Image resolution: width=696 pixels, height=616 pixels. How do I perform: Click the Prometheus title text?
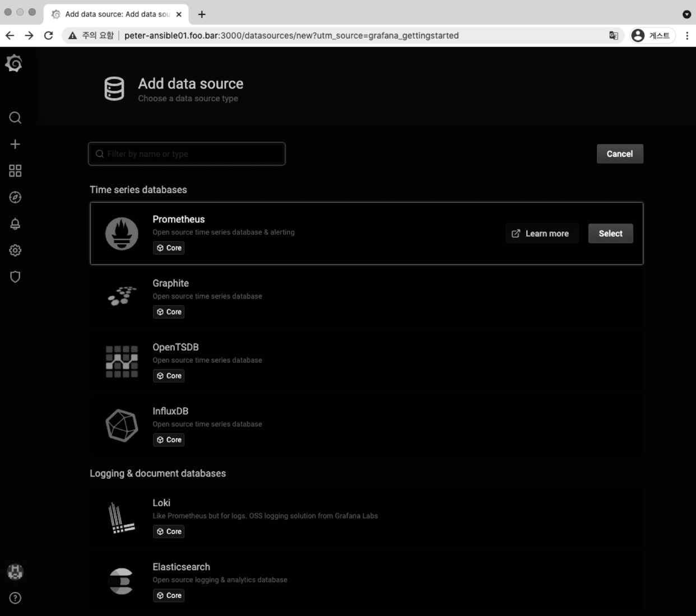(179, 219)
